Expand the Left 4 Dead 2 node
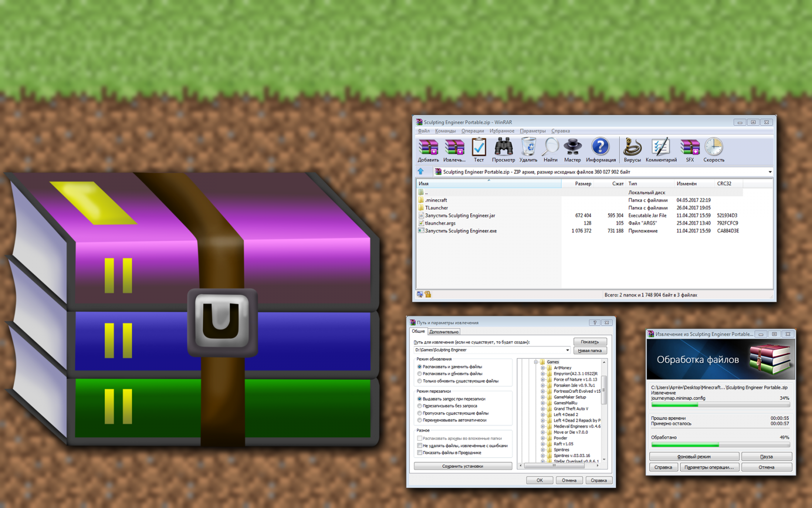 [543, 415]
